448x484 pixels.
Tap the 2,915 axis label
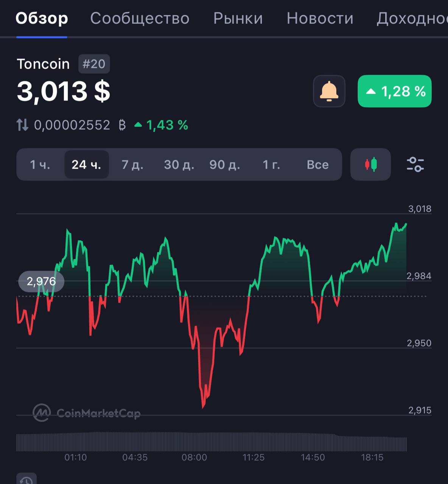coord(420,410)
